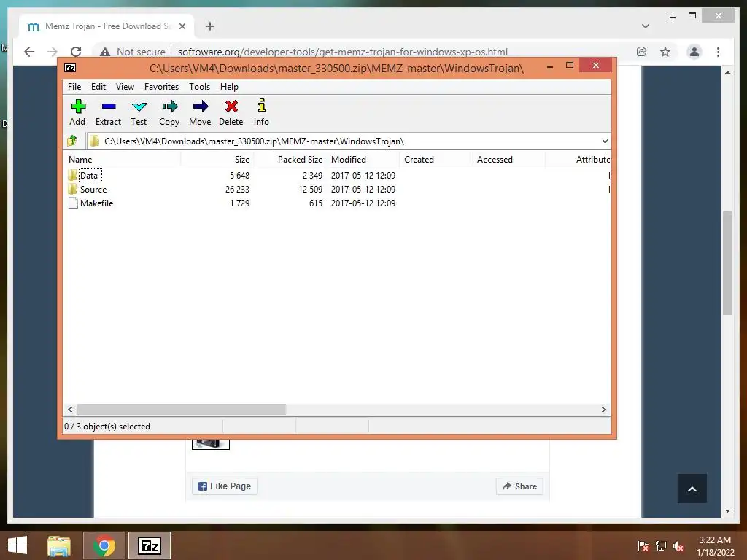Click the Copy toolbar icon
The height and width of the screenshot is (560, 747).
(x=169, y=112)
